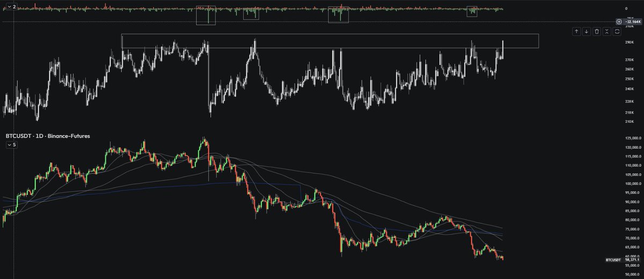Collapse the pane with the inward arrows icon
644x279 pixels.
click(x=607, y=32)
